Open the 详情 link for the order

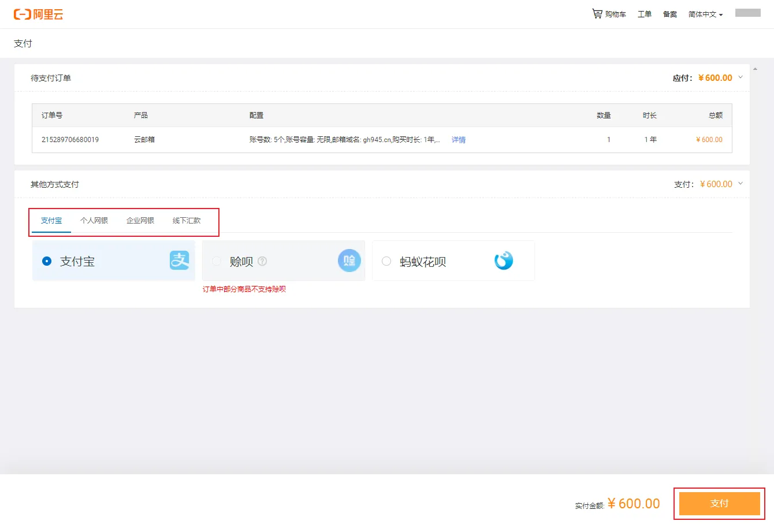(459, 139)
